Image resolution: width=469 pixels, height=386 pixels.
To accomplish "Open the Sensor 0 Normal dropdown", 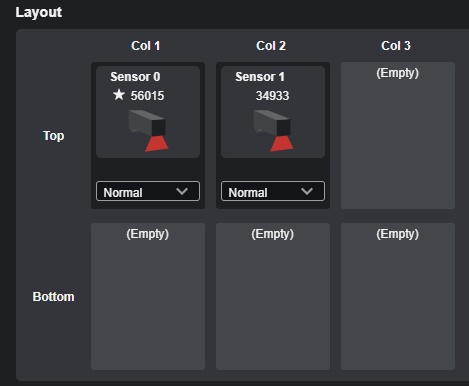I will click(148, 191).
